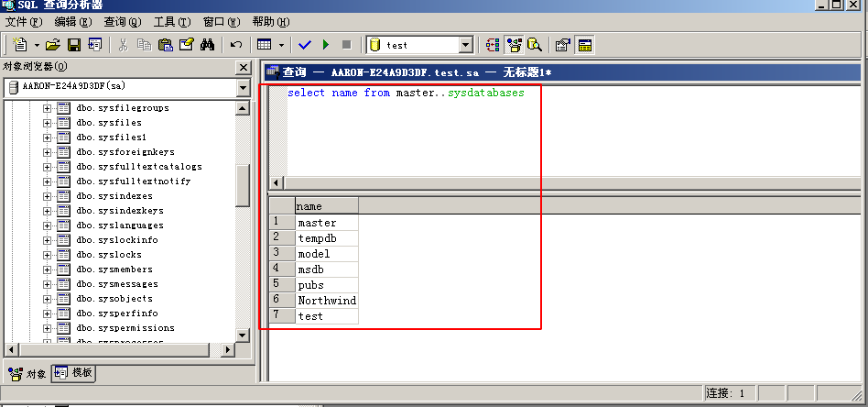The height and width of the screenshot is (407, 868).
Task: Click the object tree horizontal scroll left arrow
Action: pyautogui.click(x=12, y=350)
